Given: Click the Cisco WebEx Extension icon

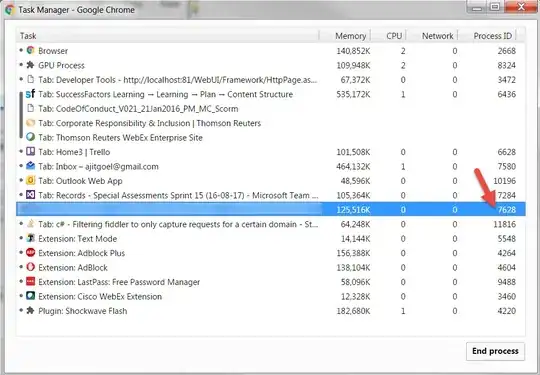Looking at the screenshot, I should tap(31, 296).
